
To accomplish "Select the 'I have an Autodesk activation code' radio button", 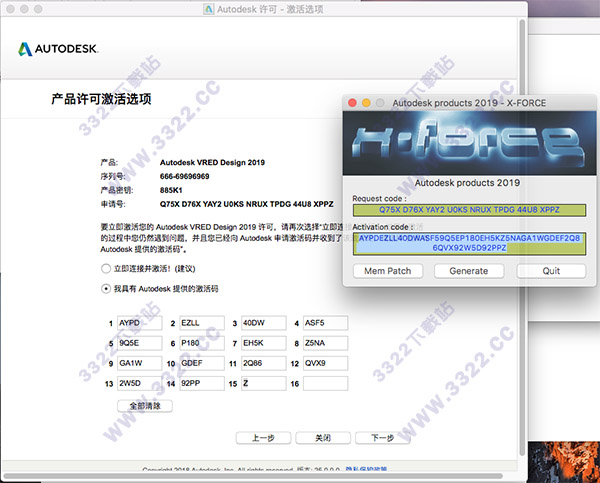I will [106, 289].
